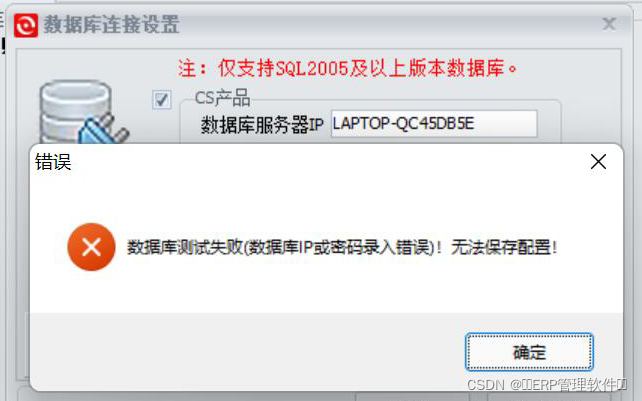The height and width of the screenshot is (401, 642).
Task: Click the 无法保存配置 text in message
Action: [x=504, y=247]
